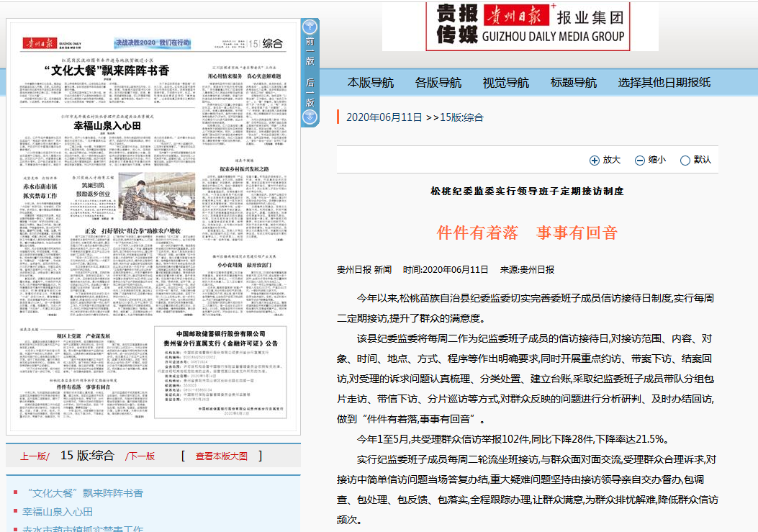Screen dimensions: 758x532
Task: Click the 放大 zoom-in plus icon
Action: tap(594, 160)
